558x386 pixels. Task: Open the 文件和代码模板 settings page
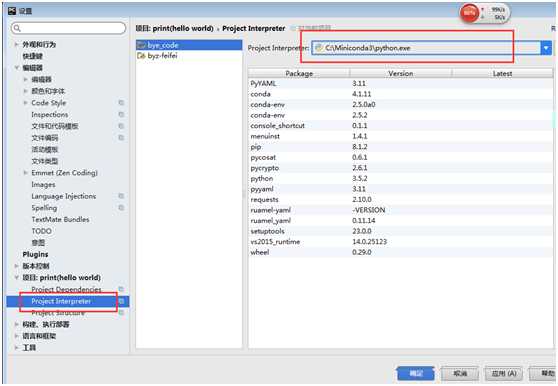pos(55,126)
